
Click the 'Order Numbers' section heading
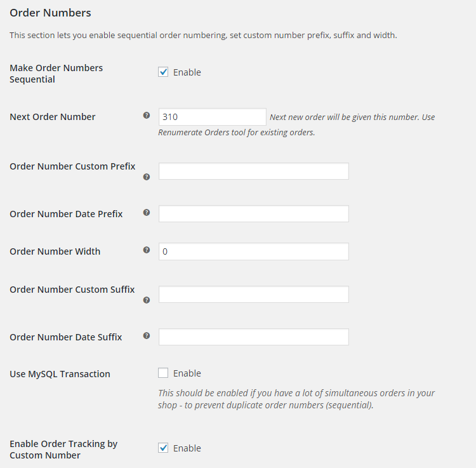tap(50, 13)
